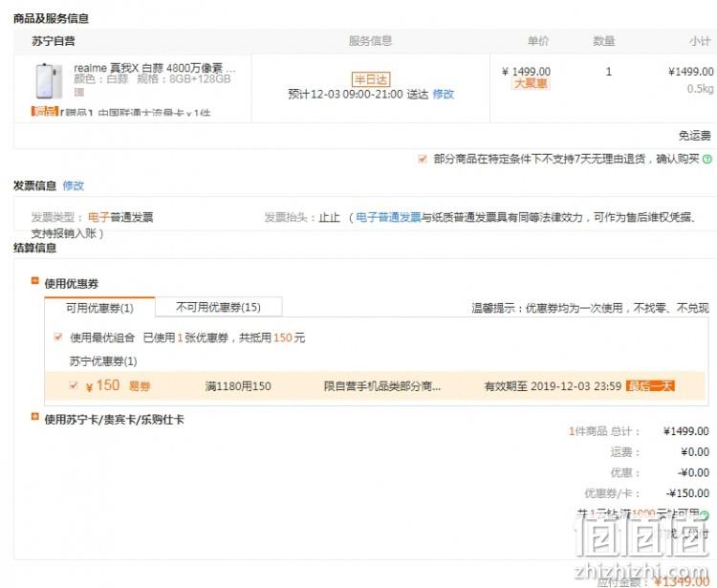Click the 免运费 shipping text
717x588 pixels.
pos(695,136)
